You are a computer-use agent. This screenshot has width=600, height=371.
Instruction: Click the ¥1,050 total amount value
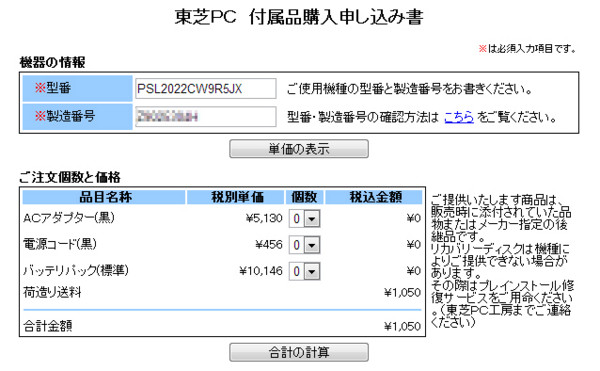(403, 327)
